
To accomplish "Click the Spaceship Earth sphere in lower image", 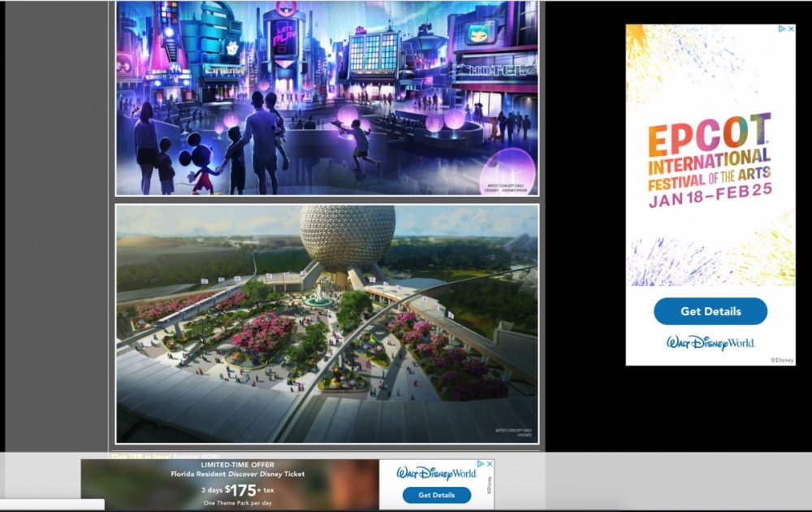I will pyautogui.click(x=348, y=237).
